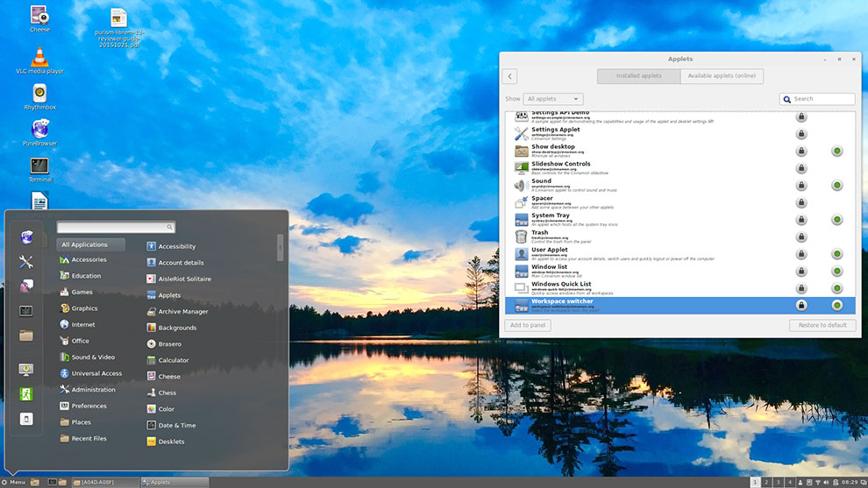Screen dimensions: 868x488
Task: Launch PureBrowser desktop icon
Action: coord(39,133)
